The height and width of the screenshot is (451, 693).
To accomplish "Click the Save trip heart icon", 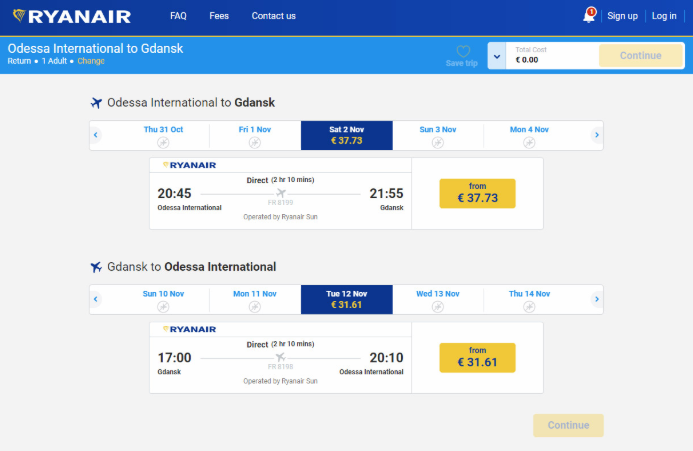I will (463, 51).
